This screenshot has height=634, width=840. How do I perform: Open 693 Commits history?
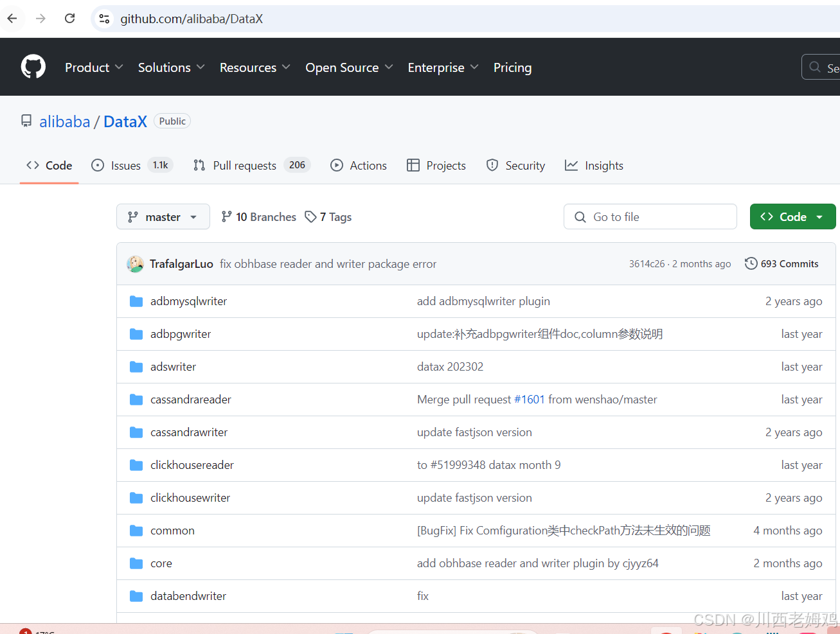782,263
